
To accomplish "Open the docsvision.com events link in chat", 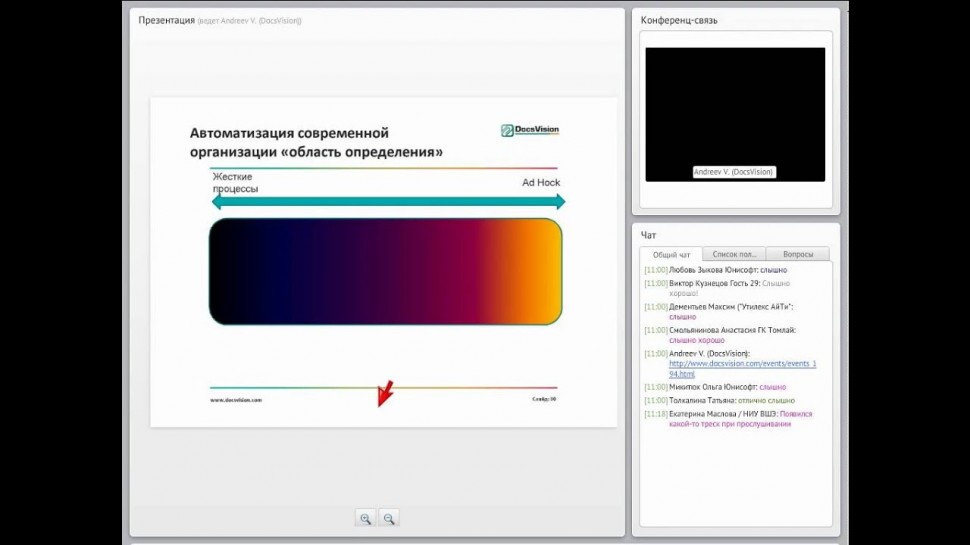I will pyautogui.click(x=742, y=368).
